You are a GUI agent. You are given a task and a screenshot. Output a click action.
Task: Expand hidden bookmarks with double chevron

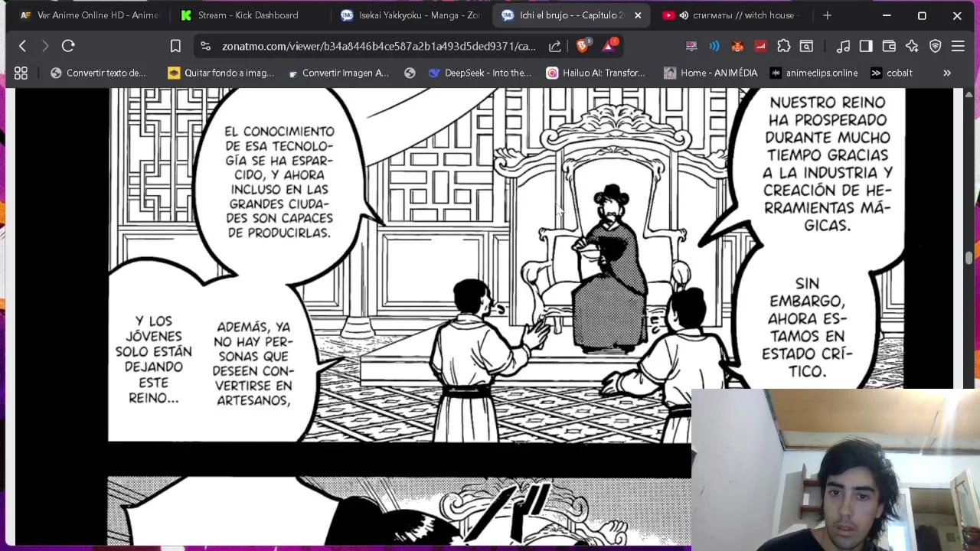click(x=947, y=73)
